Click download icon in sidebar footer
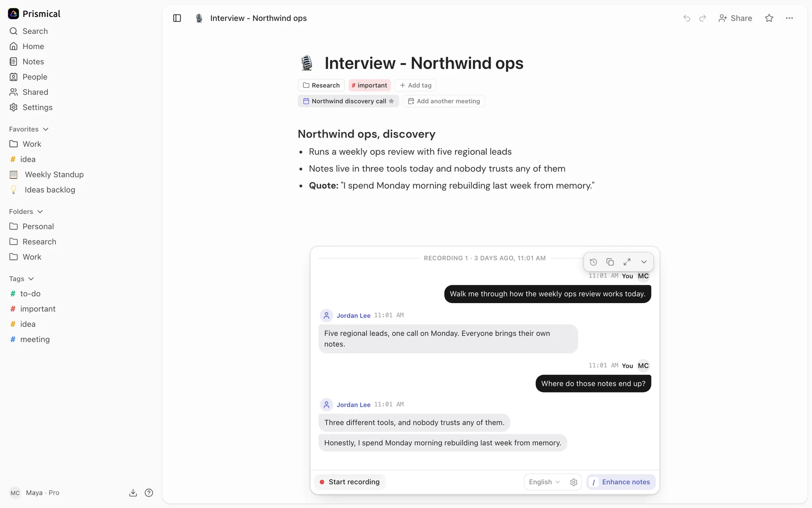 133,493
